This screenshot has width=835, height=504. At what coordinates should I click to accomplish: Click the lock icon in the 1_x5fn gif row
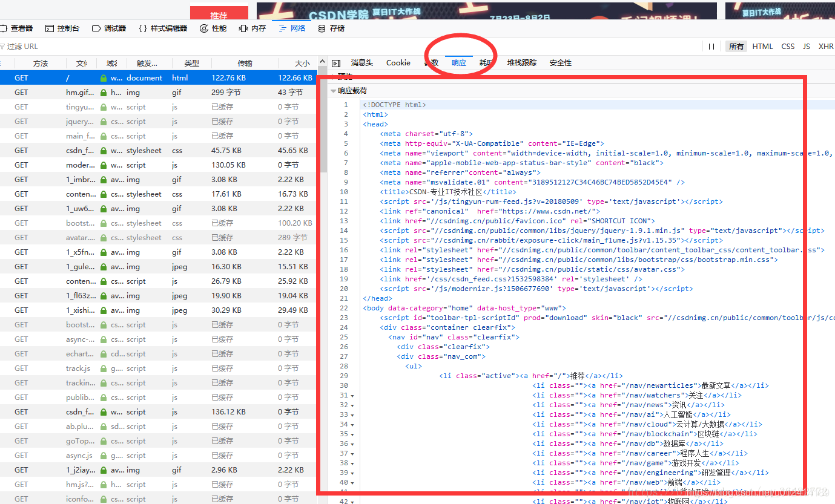(x=104, y=252)
